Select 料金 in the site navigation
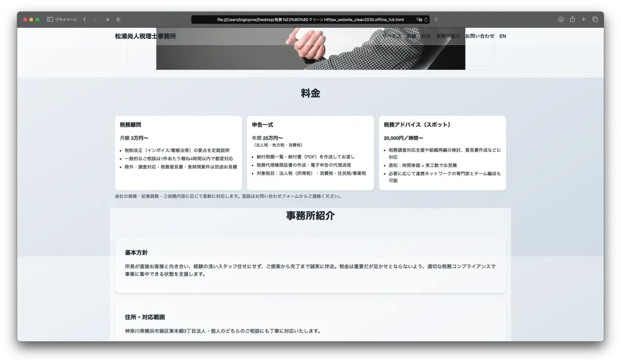This screenshot has width=621, height=364. (x=426, y=36)
